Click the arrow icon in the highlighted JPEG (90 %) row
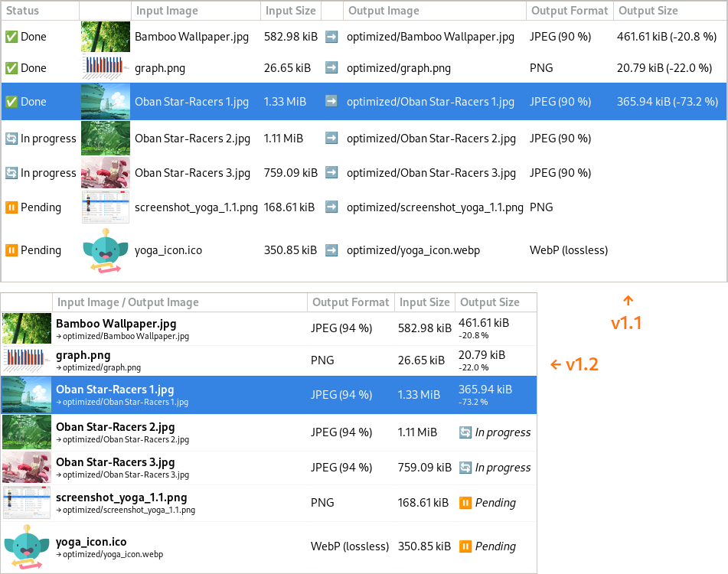The width and height of the screenshot is (728, 574). click(x=331, y=102)
